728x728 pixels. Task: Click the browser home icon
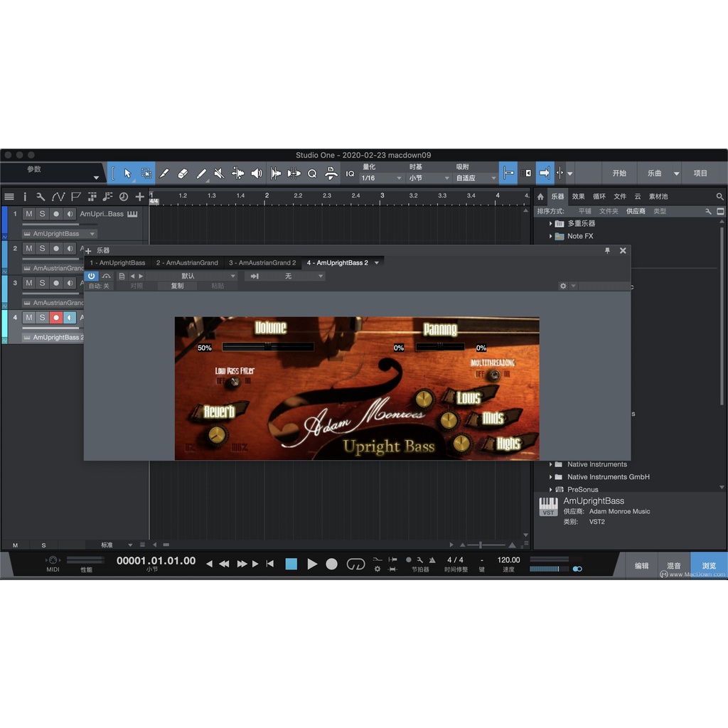540,197
